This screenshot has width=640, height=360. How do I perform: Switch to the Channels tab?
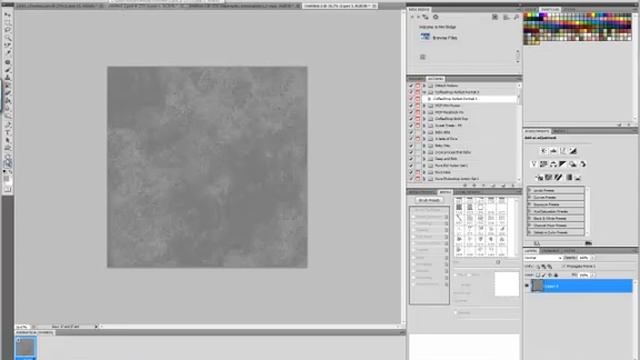pyautogui.click(x=551, y=251)
